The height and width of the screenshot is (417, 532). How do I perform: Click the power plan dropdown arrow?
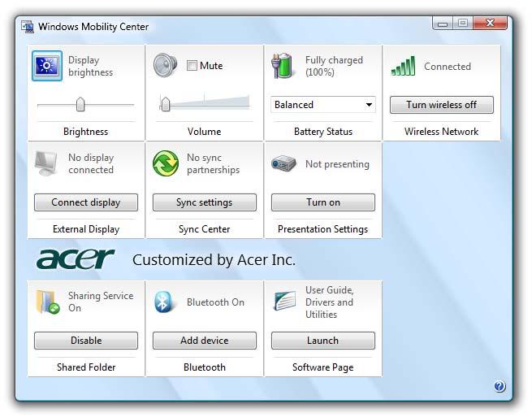[x=369, y=105]
